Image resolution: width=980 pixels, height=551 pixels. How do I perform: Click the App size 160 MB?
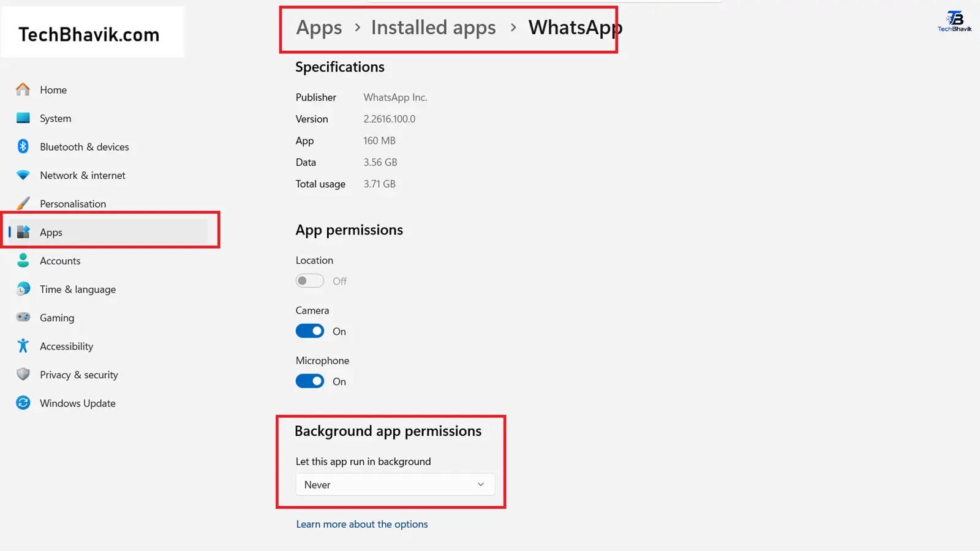[379, 141]
